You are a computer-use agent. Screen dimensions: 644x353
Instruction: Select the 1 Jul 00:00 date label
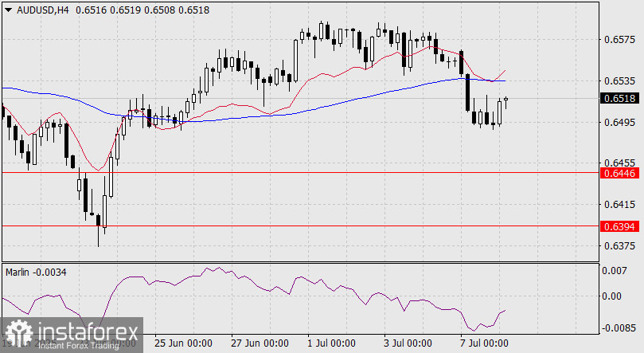coord(331,343)
